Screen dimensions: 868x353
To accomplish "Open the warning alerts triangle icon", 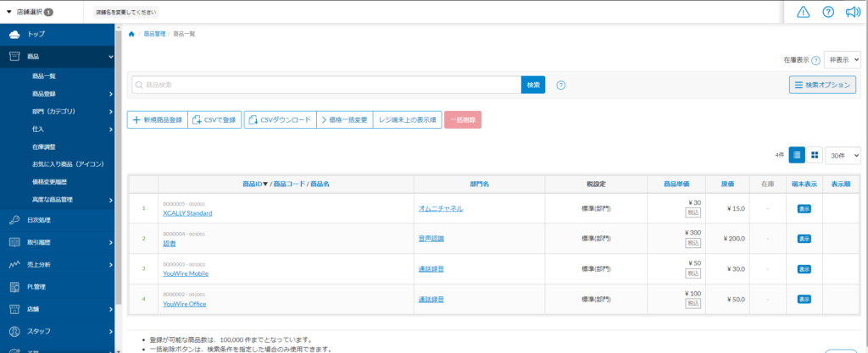I will [x=803, y=12].
